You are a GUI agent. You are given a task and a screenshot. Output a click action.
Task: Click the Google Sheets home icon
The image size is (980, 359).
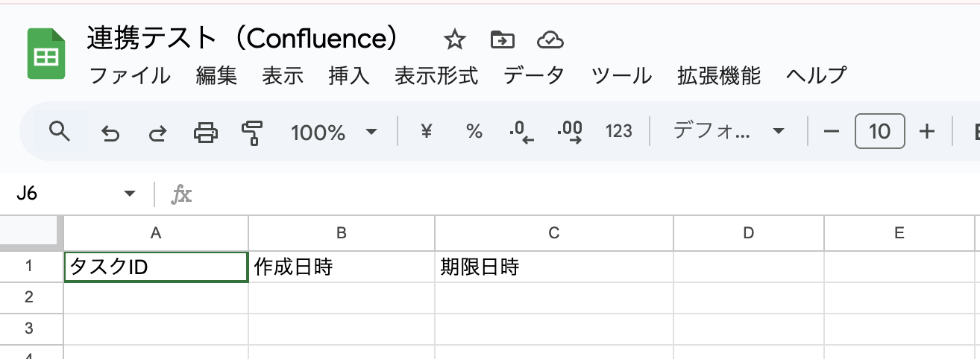coord(47,54)
